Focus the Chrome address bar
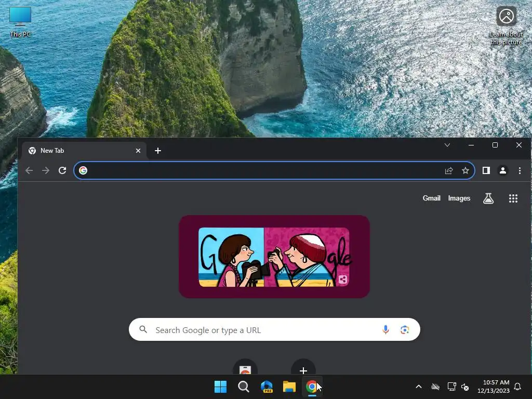This screenshot has height=399, width=532. pos(274,170)
